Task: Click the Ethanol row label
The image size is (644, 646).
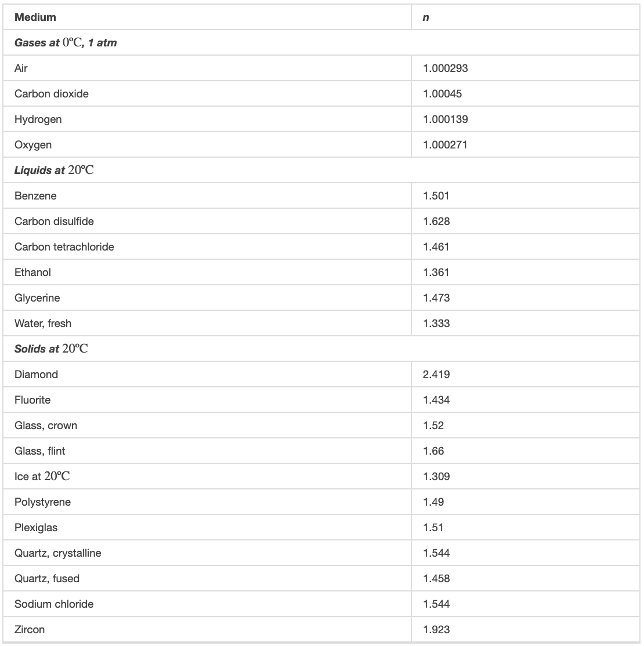Action: point(32,273)
